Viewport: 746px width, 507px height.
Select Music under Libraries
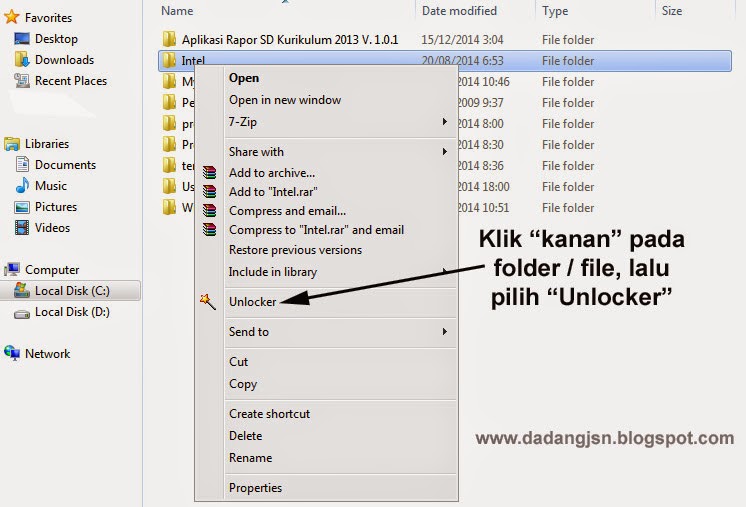50,185
